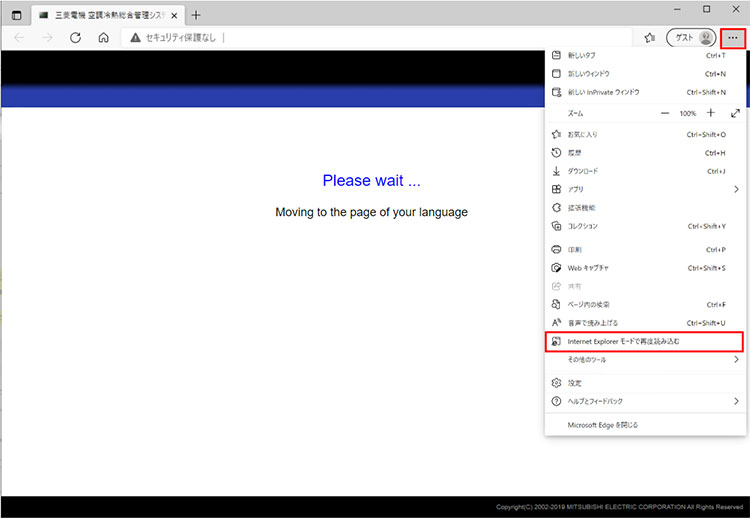
Task: Select the new tab menu entry
Action: coord(645,55)
